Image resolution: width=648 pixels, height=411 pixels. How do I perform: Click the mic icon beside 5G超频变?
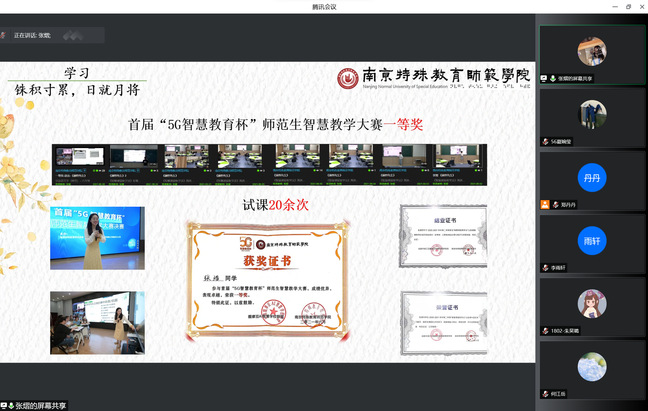coord(546,142)
